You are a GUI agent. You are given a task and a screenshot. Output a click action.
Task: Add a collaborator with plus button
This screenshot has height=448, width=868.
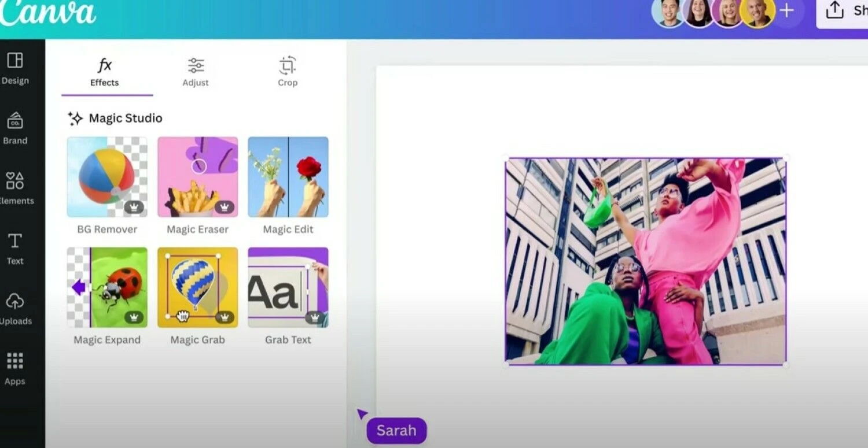(x=786, y=10)
